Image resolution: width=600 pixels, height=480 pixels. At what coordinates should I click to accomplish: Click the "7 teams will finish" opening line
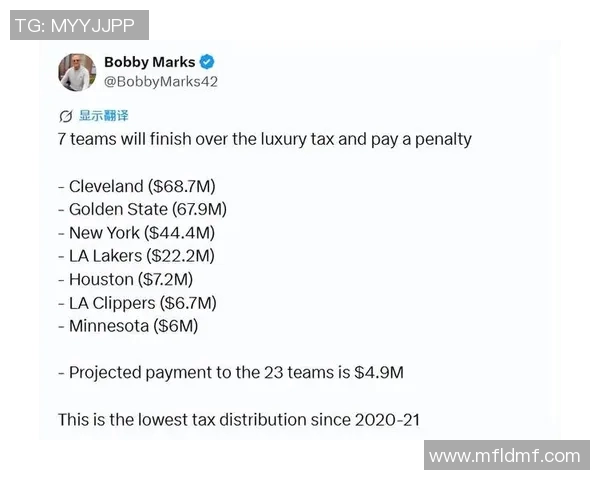pyautogui.click(x=264, y=139)
